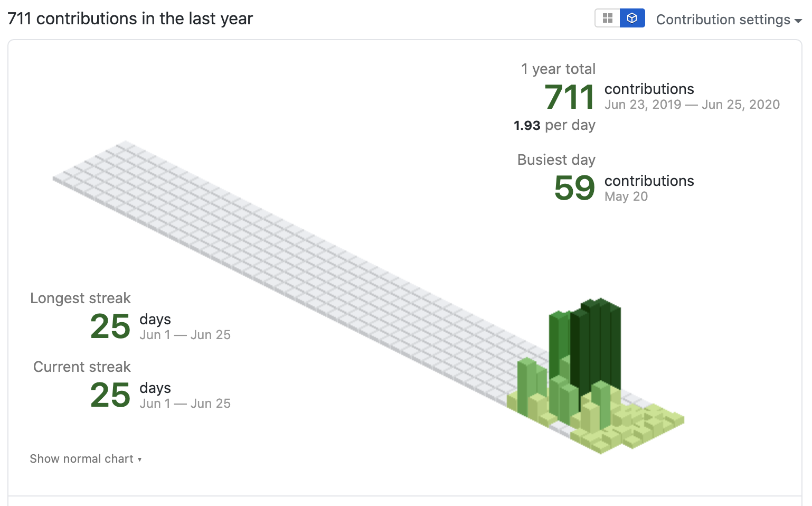Image resolution: width=812 pixels, height=506 pixels.
Task: Click the Current streak label
Action: [82, 367]
